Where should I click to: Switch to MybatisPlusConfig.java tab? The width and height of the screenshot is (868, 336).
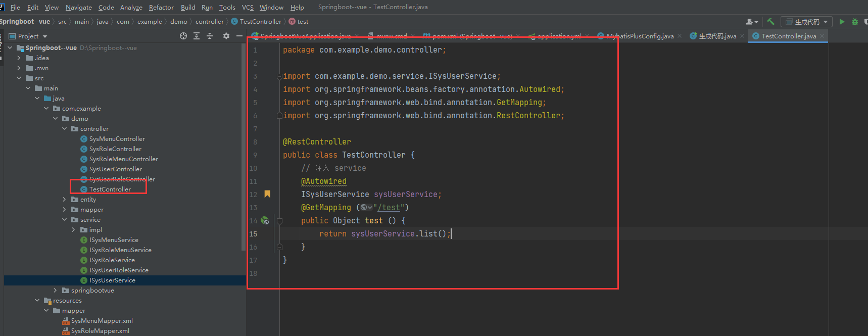[640, 36]
